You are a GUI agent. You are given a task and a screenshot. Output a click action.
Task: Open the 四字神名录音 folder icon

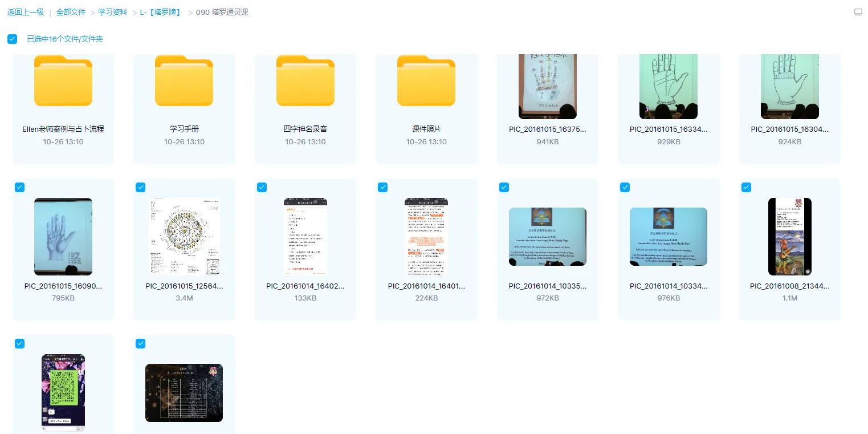[x=305, y=81]
